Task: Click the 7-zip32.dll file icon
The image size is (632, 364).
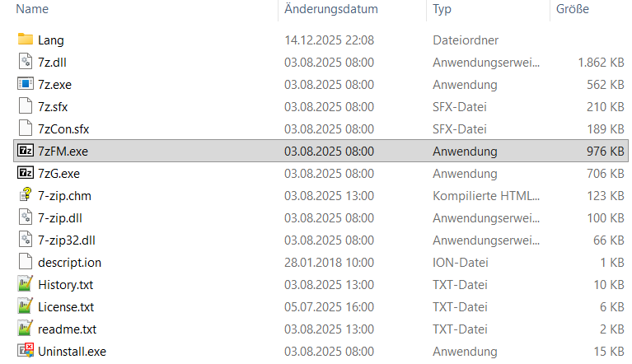Action: (x=25, y=240)
